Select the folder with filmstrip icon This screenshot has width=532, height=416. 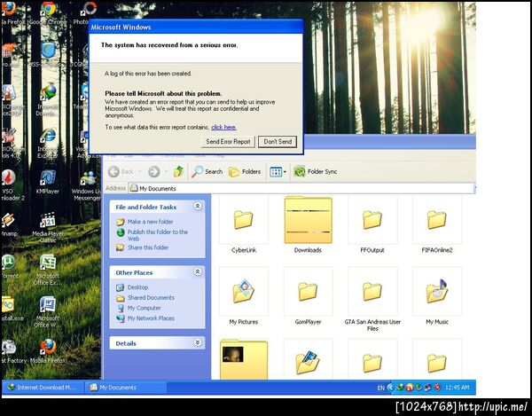pos(308,359)
